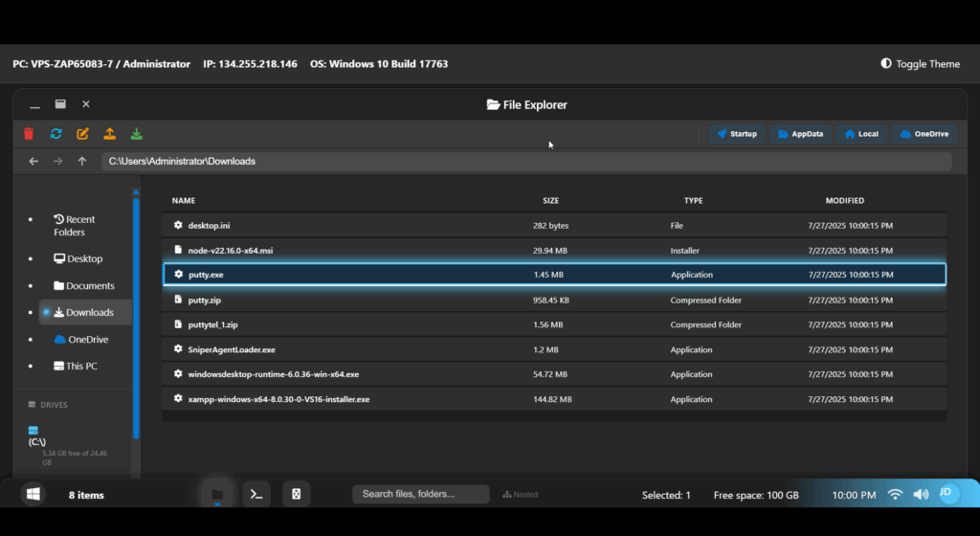
Task: Open the This PC sidebar item
Action: [80, 367]
